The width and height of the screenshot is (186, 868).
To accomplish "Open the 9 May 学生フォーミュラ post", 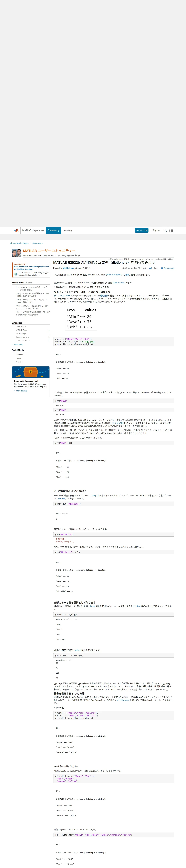I will pos(32,307).
